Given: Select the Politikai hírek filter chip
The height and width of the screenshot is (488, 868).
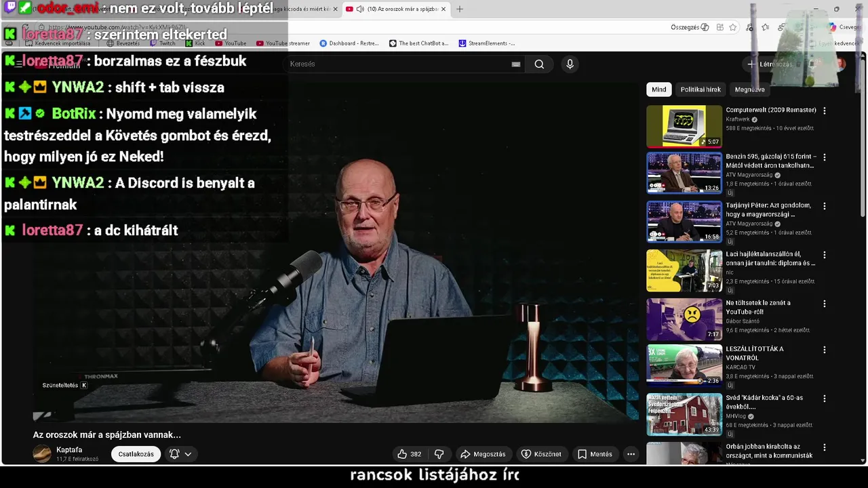Looking at the screenshot, I should point(701,89).
